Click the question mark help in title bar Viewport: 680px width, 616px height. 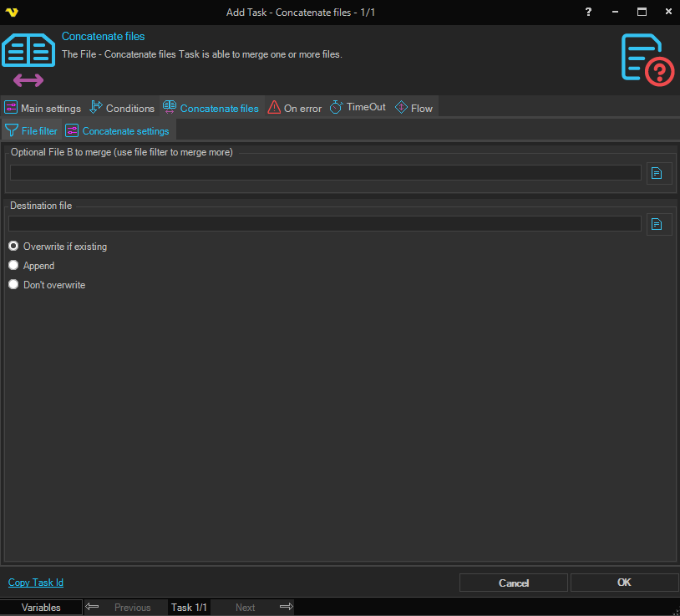(x=588, y=12)
